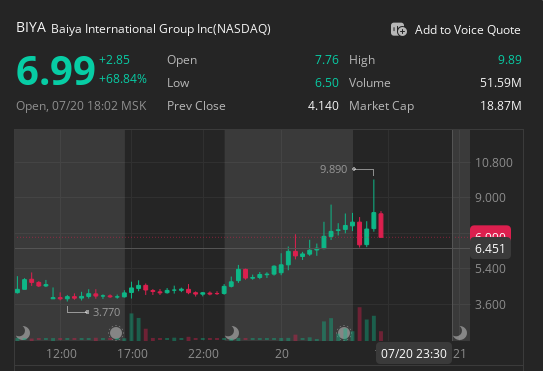Click the BIYA ticker symbol

tap(31, 28)
